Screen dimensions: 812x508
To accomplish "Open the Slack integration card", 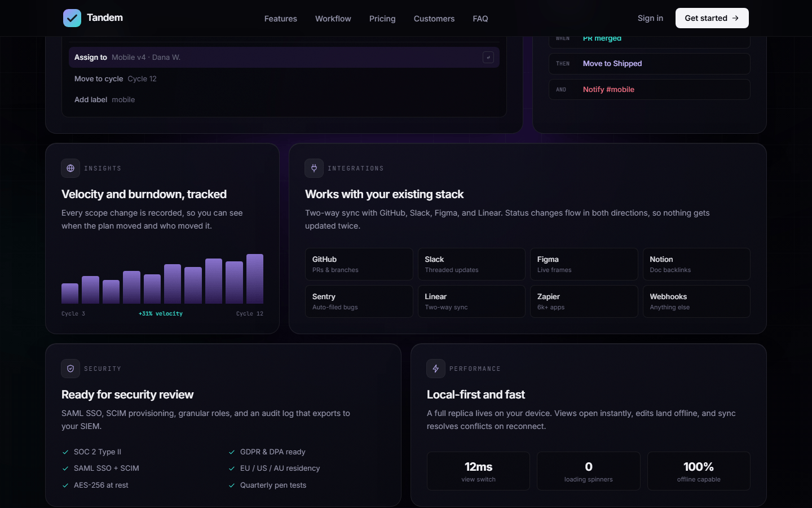I will coord(471,264).
